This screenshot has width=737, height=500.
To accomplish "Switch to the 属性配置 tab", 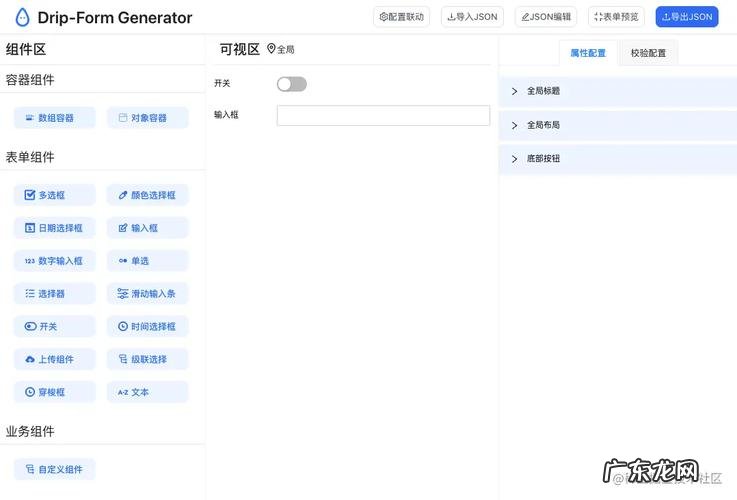I will pos(587,53).
